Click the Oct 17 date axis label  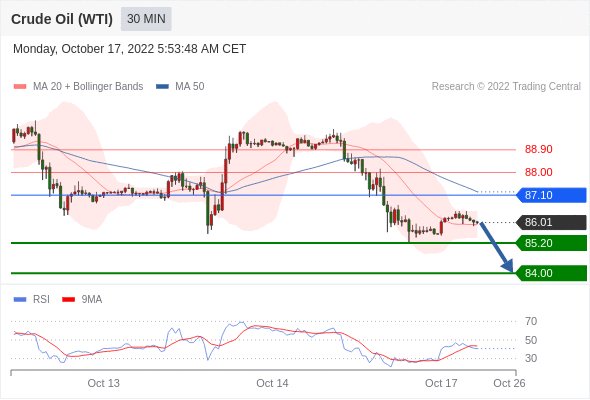tap(441, 383)
